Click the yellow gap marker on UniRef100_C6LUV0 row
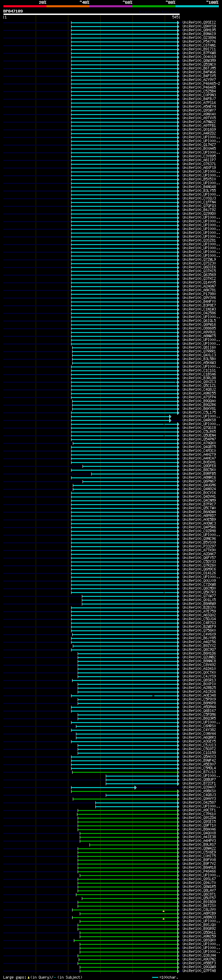222x980 pixels. click(x=164, y=911)
